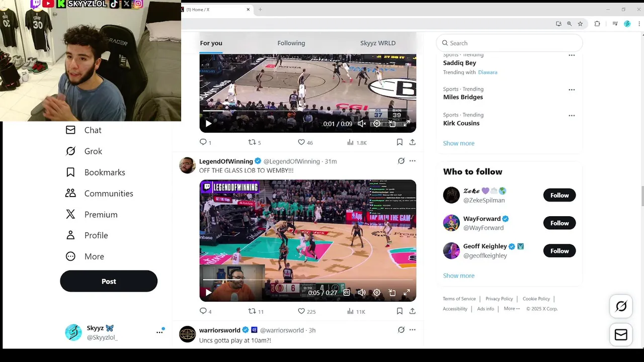Screen dimensions: 644x362
Task: Share the post with 46 likes
Action: tap(412, 143)
